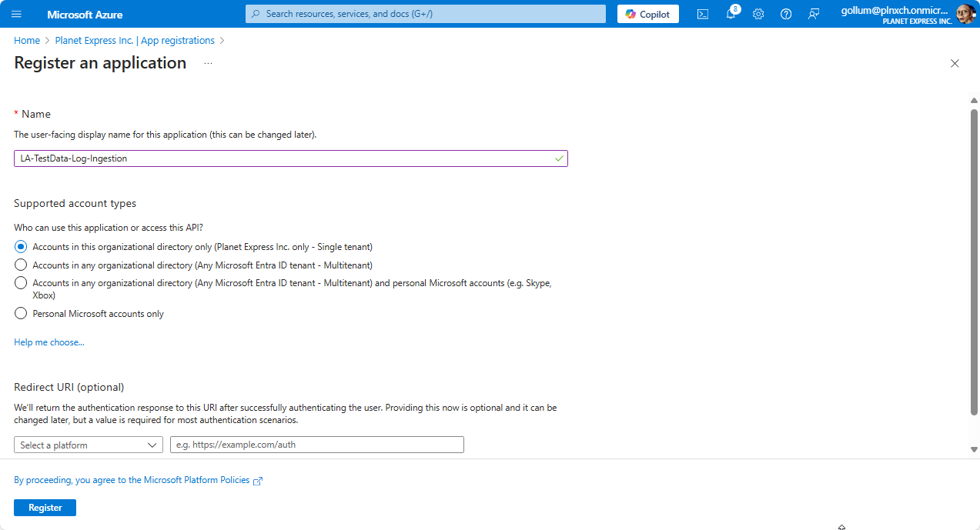This screenshot has width=980, height=530.
Task: Open the portal hamburger menu
Action: (x=16, y=13)
